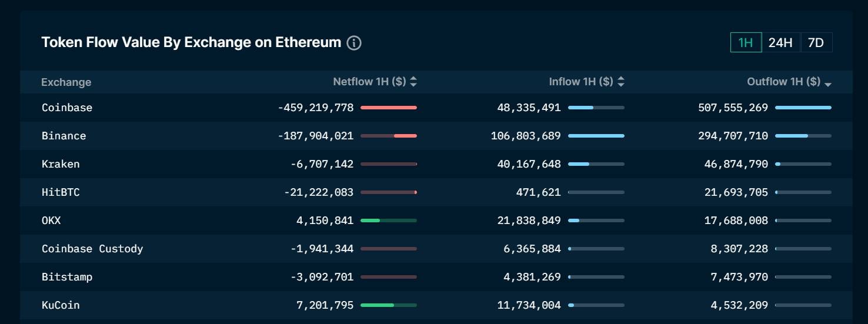The width and height of the screenshot is (868, 324).
Task: Click the Coinbase red netflow bar
Action: pos(389,108)
